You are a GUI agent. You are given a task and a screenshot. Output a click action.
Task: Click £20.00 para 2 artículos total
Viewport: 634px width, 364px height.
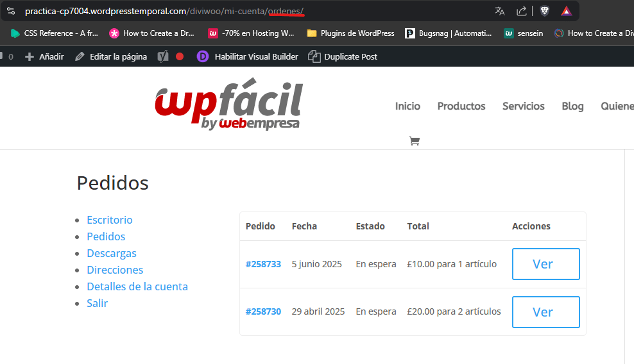point(454,311)
